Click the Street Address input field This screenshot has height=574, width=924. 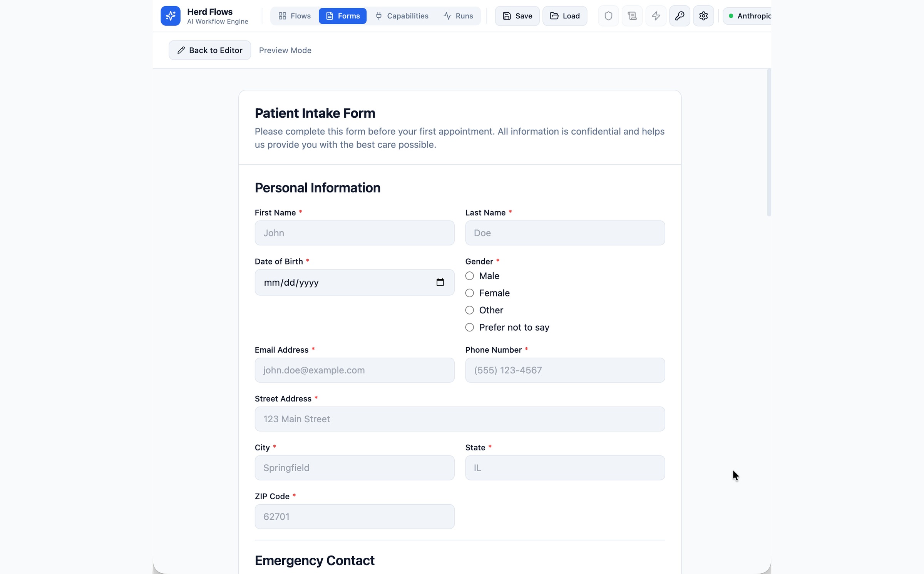pyautogui.click(x=460, y=419)
